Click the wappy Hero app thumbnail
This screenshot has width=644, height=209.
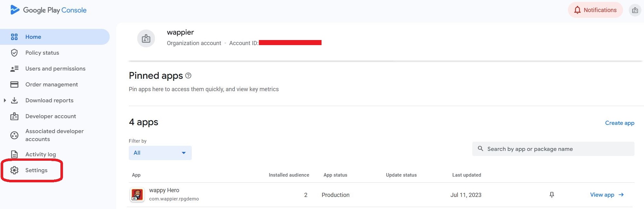coord(137,194)
